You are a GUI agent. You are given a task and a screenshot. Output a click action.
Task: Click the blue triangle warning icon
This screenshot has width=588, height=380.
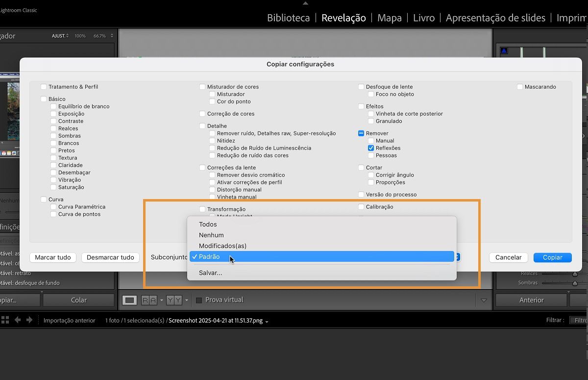click(504, 50)
